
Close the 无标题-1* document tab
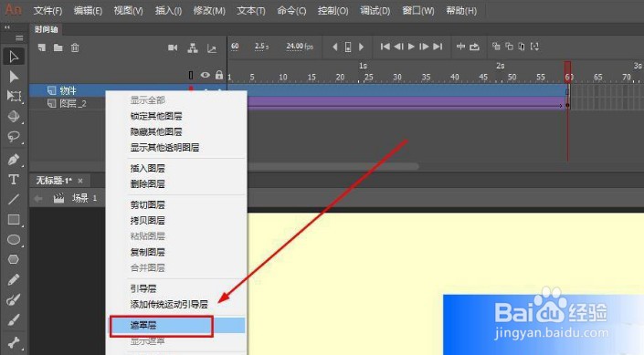tap(80, 181)
